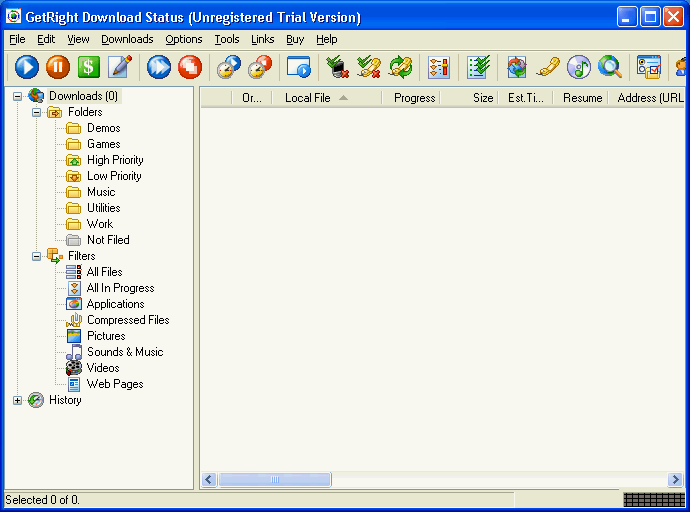The width and height of the screenshot is (690, 512).
Task: Click the GetRight app icon in title bar
Action: [13, 16]
